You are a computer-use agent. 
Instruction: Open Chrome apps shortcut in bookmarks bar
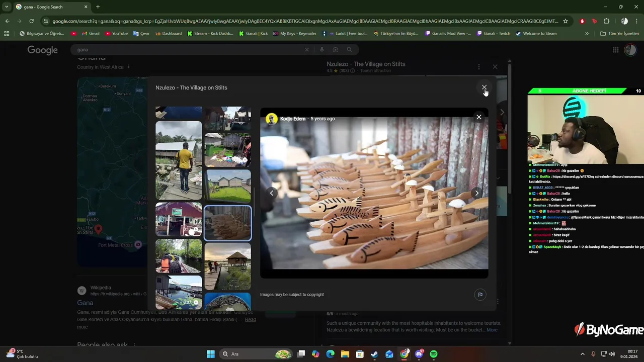pyautogui.click(x=7, y=34)
